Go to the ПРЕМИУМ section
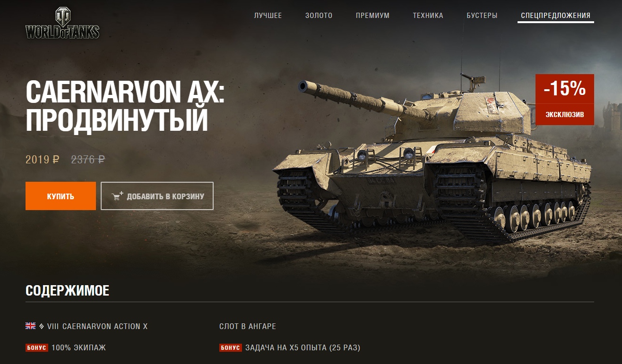This screenshot has height=364, width=622. coord(372,16)
